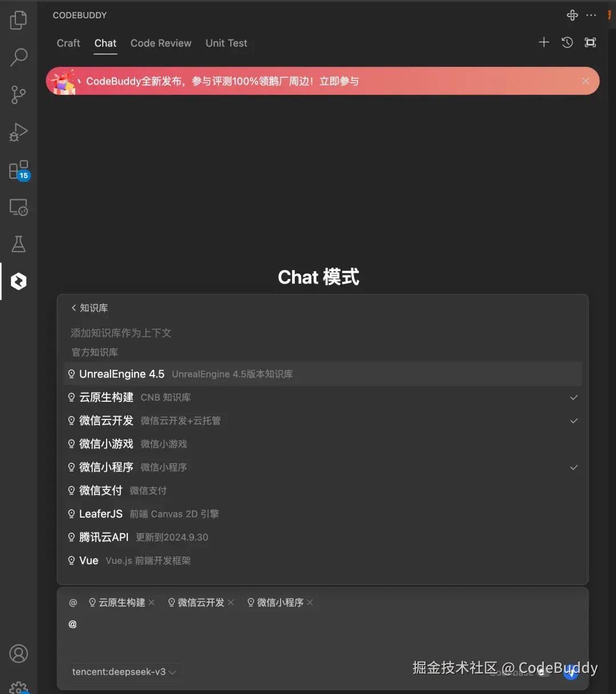Click the 立即参与 link in banner

[339, 81]
